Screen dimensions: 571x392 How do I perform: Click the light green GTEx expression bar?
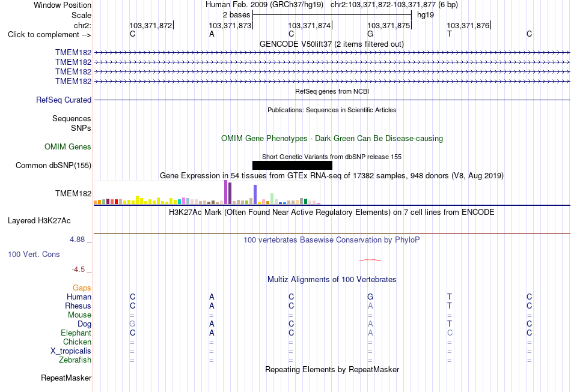[x=272, y=199]
